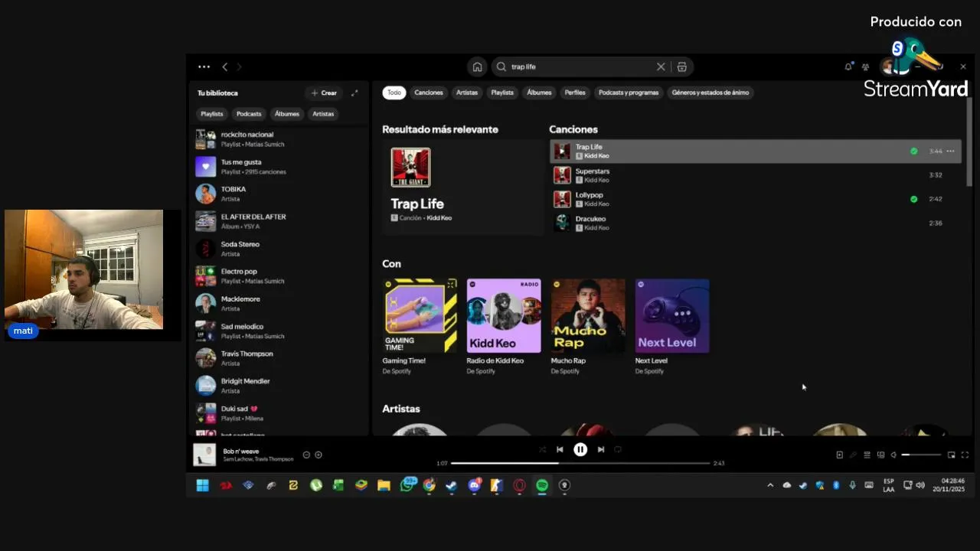Select Géneros y estados de ánimo filter
This screenshot has height=551, width=980.
(x=710, y=93)
